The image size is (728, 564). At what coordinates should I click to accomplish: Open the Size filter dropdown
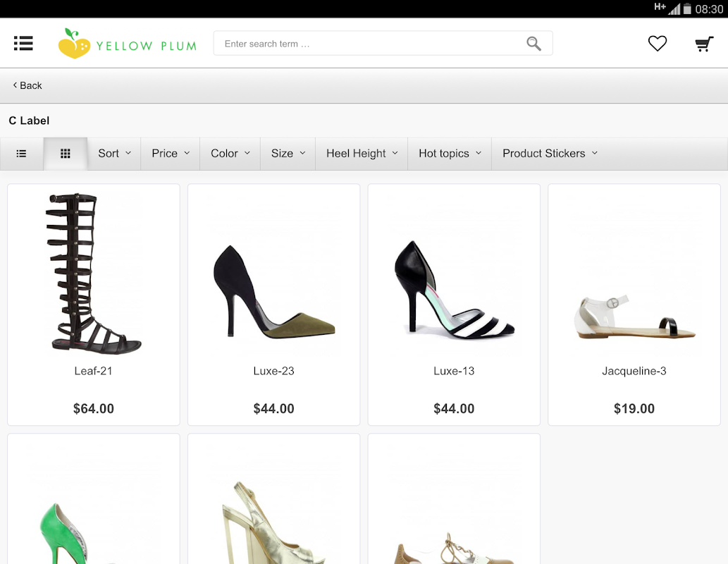pyautogui.click(x=288, y=153)
